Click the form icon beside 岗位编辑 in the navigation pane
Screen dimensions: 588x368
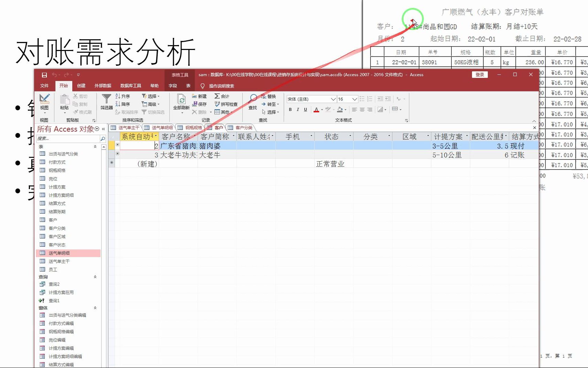(x=42, y=340)
